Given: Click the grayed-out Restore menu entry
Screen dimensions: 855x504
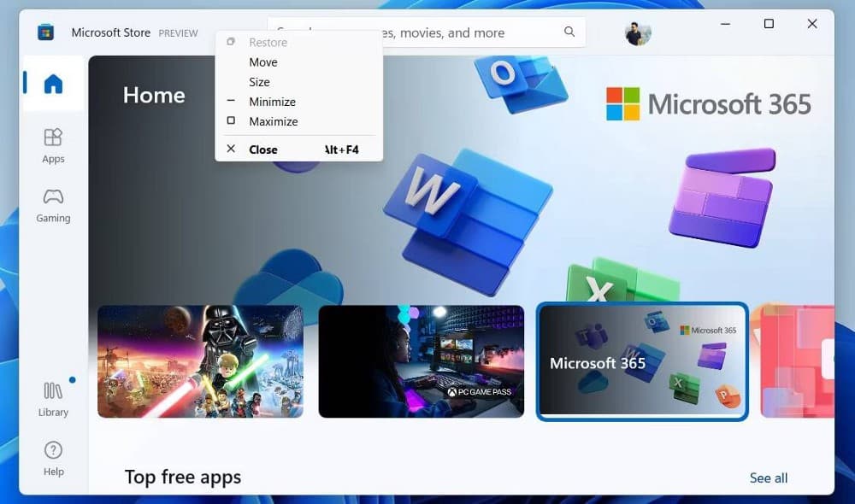Looking at the screenshot, I should 268,42.
